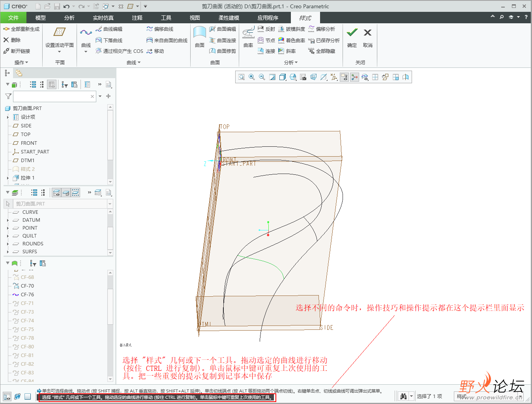532x404 pixels.
Task: Click 全部重新生成 regenerate all
Action: coord(21,29)
